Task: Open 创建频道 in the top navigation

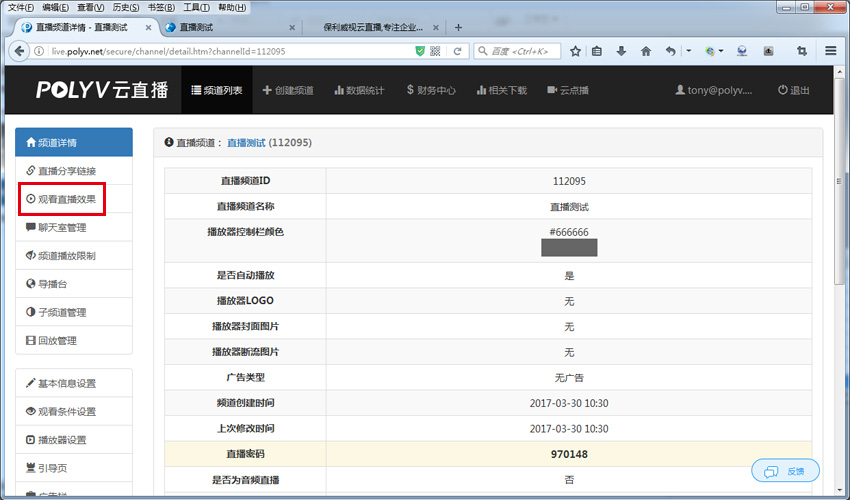Action: click(288, 90)
